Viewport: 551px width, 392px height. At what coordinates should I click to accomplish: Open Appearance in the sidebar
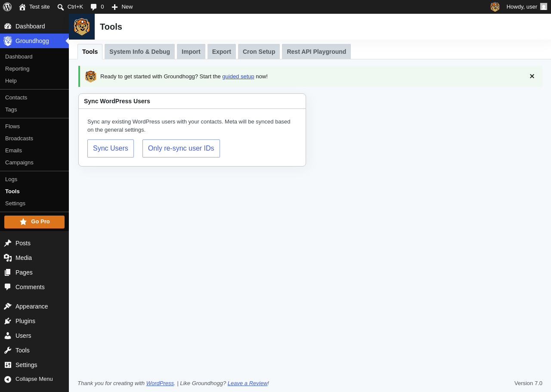34,306
